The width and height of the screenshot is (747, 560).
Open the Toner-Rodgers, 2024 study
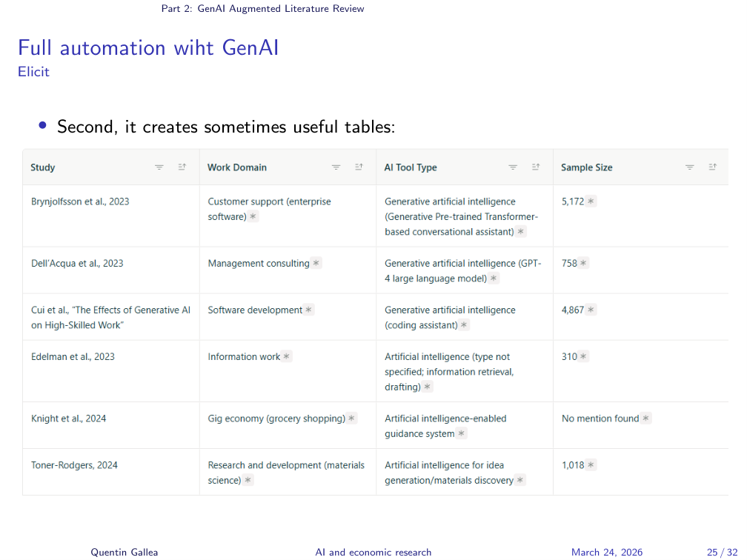click(74, 465)
